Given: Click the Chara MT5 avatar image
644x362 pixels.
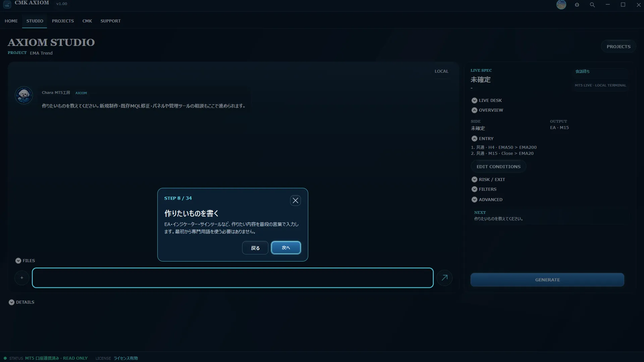Looking at the screenshot, I should click(x=24, y=95).
